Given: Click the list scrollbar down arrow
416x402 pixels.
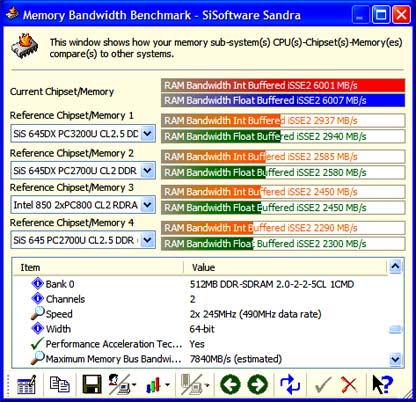Looking at the screenshot, I should [395, 359].
